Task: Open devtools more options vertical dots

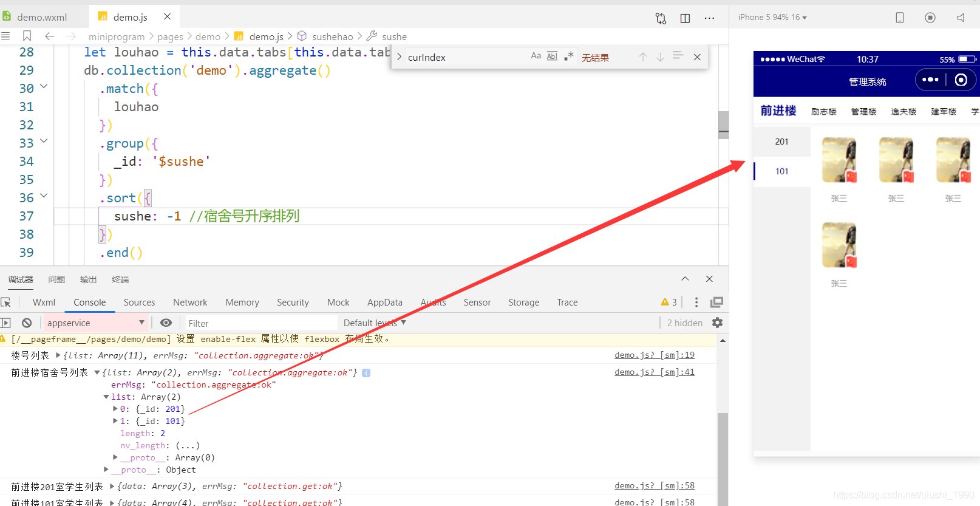Action: click(x=696, y=303)
